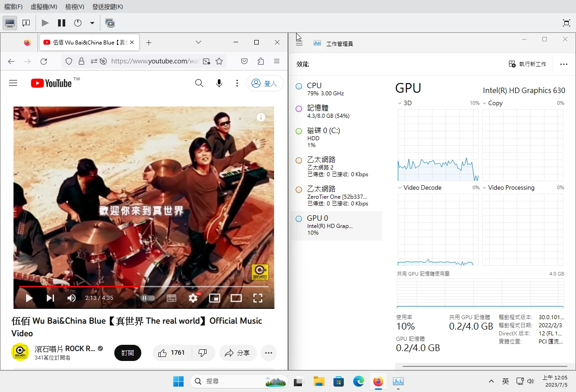The height and width of the screenshot is (392, 576).
Task: Mute the video with the speaker icon
Action: pos(72,298)
